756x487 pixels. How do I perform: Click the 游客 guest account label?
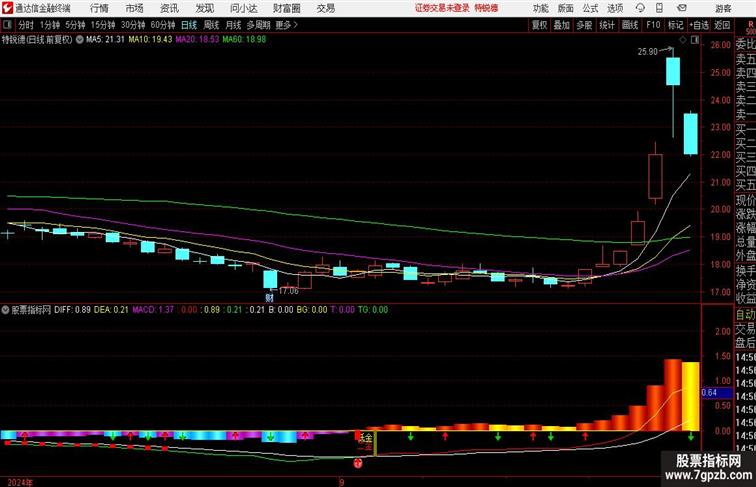click(x=723, y=8)
